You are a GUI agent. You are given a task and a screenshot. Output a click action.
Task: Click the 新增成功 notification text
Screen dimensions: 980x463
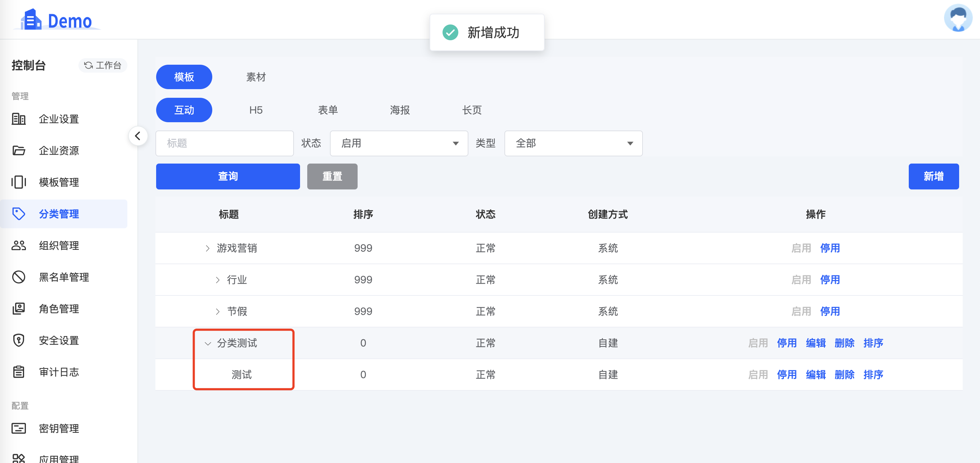[493, 32]
